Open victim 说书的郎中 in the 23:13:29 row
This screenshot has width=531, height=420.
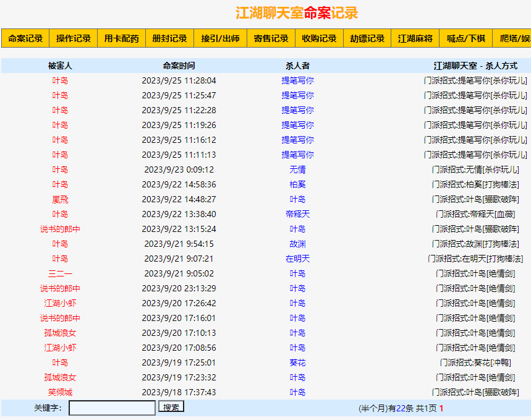[60, 288]
